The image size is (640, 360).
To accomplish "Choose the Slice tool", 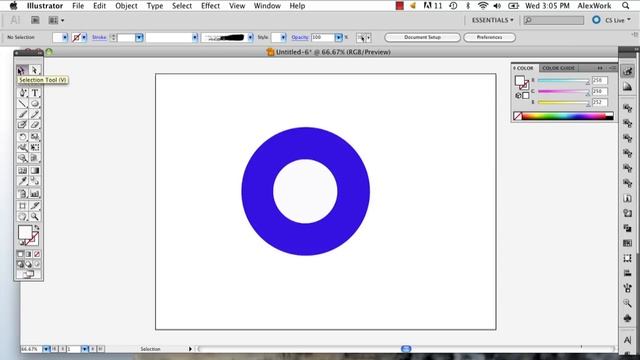I will pos(35,206).
